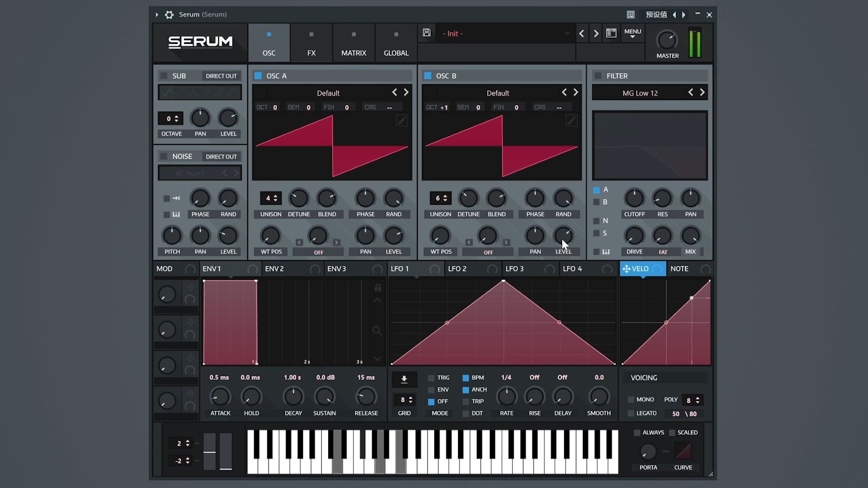Click the noise one-shot arrow icon
Image resolution: width=868 pixels, height=488 pixels.
click(x=176, y=198)
